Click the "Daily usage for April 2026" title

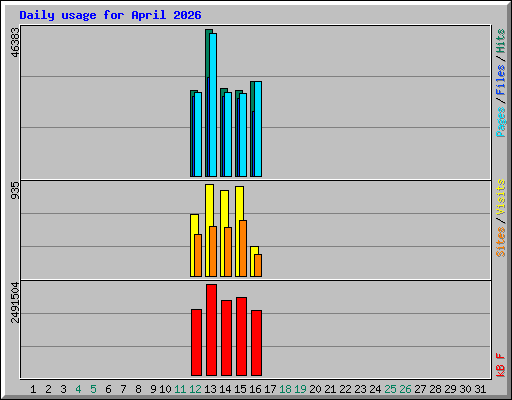click(x=110, y=15)
